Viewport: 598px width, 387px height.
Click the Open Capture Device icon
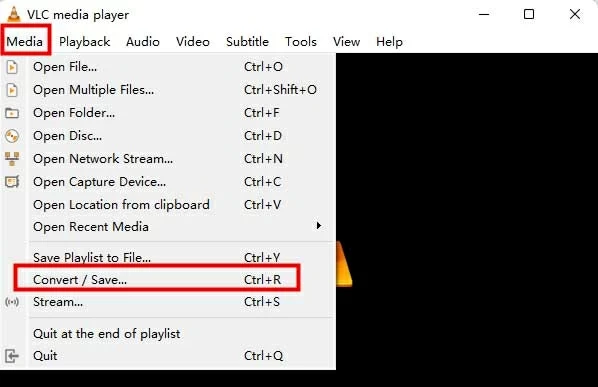12,182
